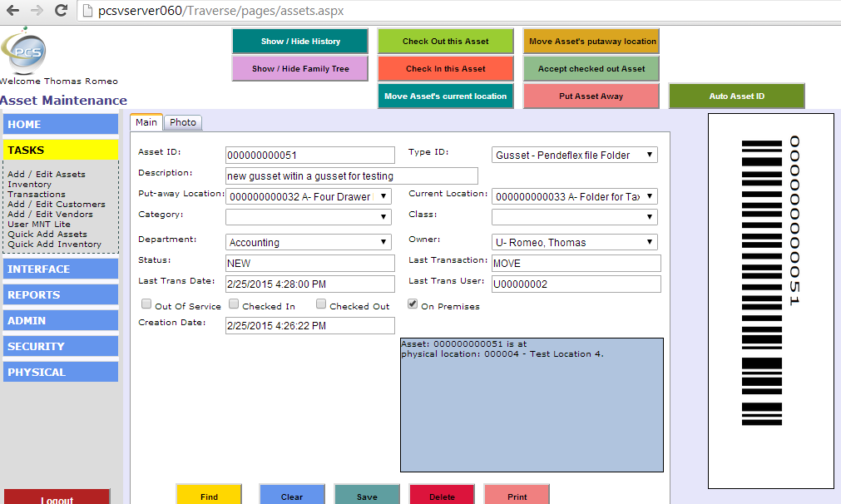Viewport: 841px width, 504px height.
Task: Open the Inventory link
Action: click(x=29, y=184)
